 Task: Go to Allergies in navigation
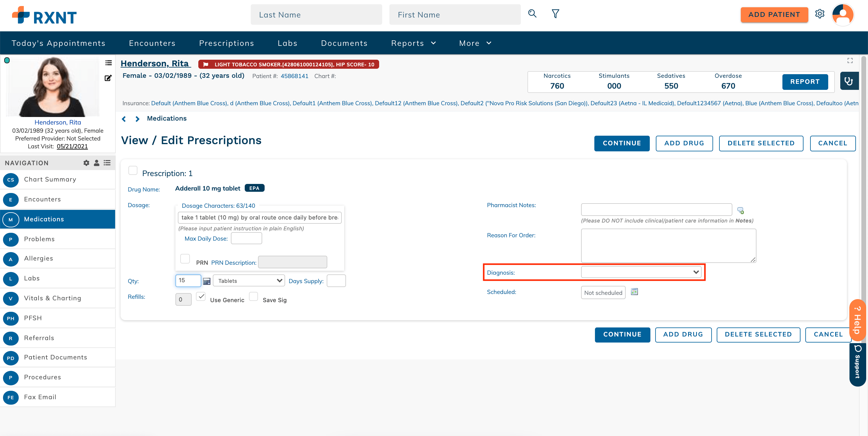[38, 258]
